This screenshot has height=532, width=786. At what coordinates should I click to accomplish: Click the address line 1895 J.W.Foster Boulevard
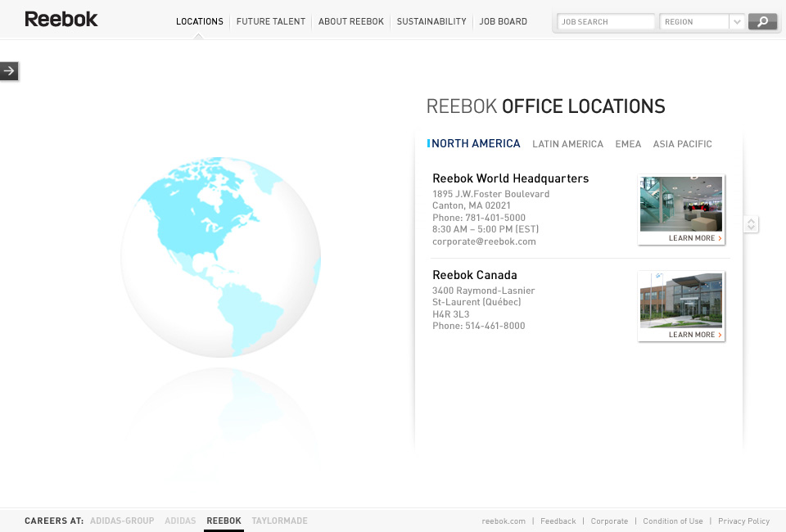490,194
